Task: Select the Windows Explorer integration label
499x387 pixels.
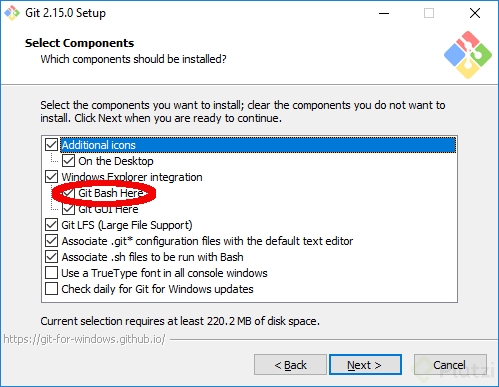Action: pyautogui.click(x=132, y=177)
